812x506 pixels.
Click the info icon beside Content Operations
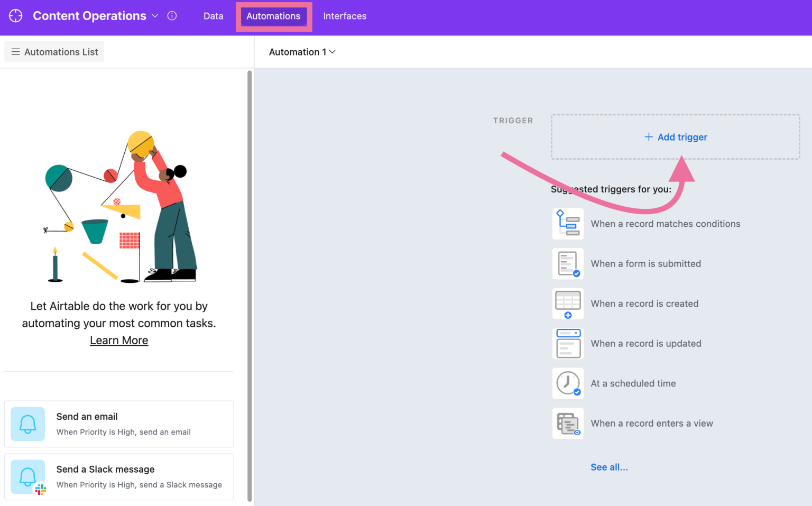click(x=172, y=15)
